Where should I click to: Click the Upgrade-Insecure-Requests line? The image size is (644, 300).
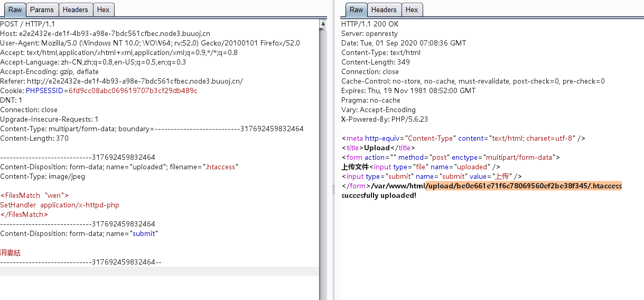click(49, 119)
